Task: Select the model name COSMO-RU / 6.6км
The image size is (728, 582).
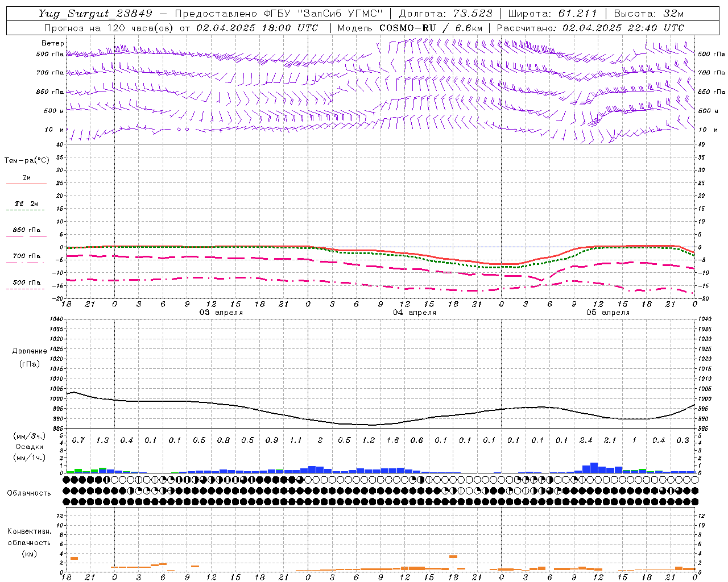Action: 431,28
